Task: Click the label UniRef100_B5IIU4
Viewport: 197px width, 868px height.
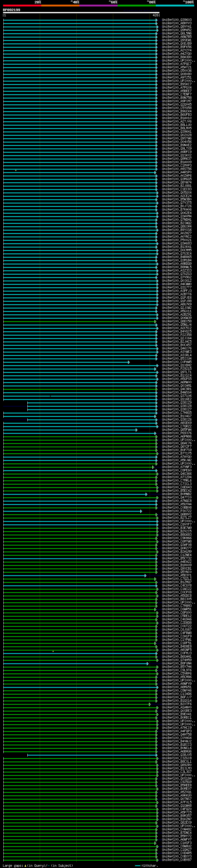Action: click(x=177, y=358)
